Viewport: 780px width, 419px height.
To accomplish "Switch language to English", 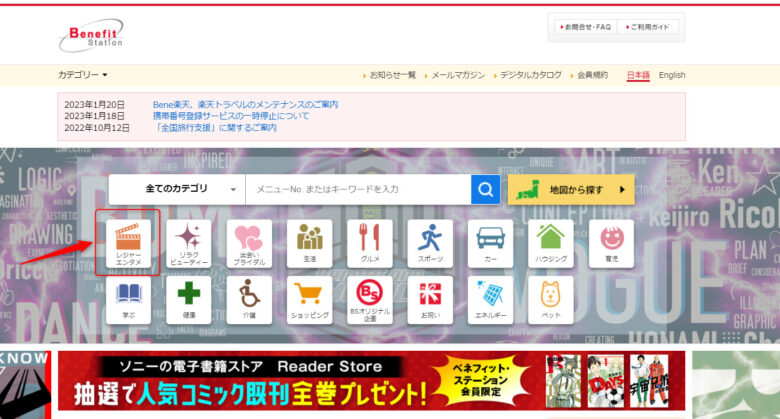I will (x=672, y=75).
